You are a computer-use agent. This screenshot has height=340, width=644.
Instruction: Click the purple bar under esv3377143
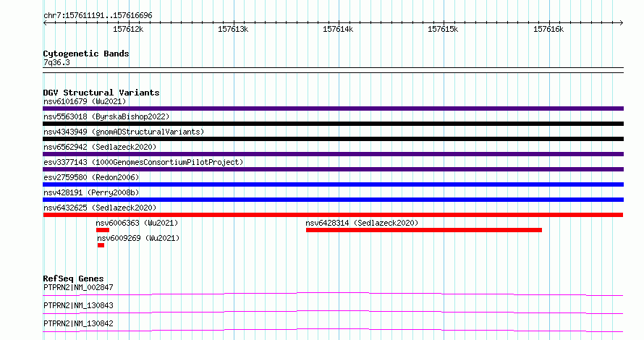pyautogui.click(x=333, y=169)
